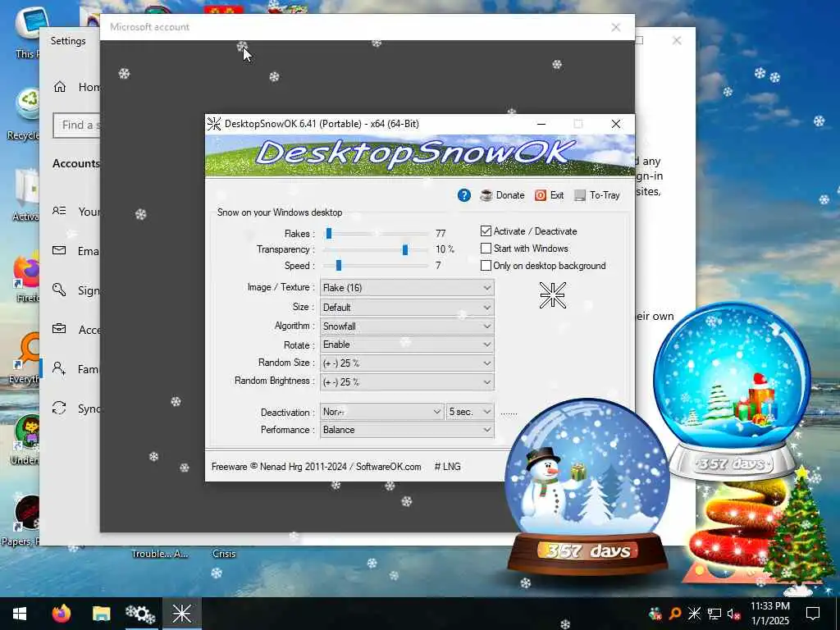This screenshot has height=630, width=840.
Task: Switch to Settings gear on taskbar
Action: tap(140, 614)
